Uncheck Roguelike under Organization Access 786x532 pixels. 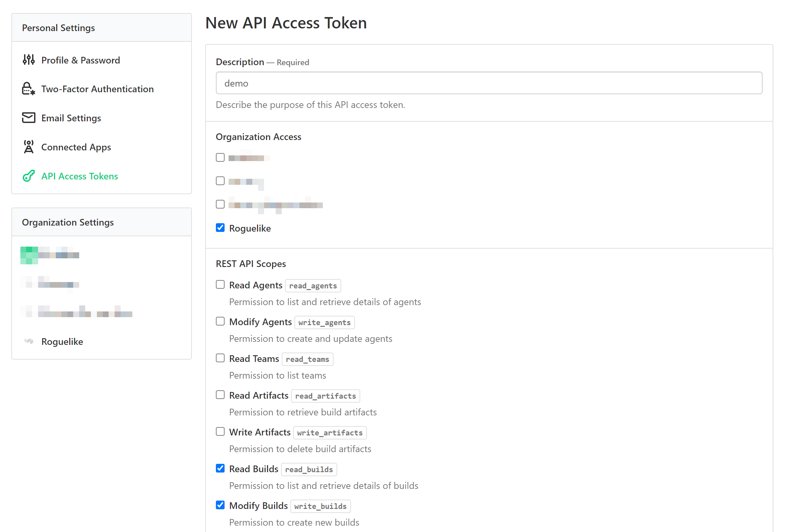coord(220,228)
